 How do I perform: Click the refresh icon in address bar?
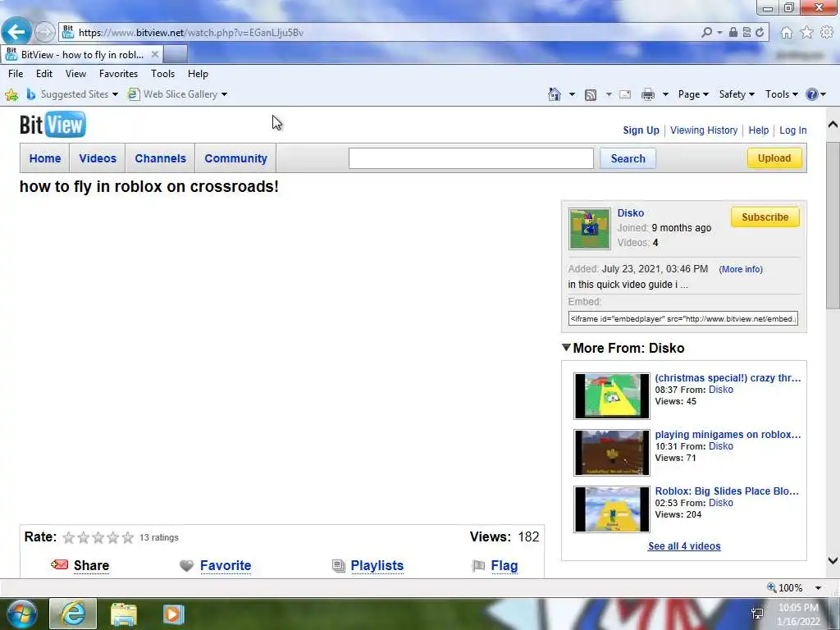[760, 32]
